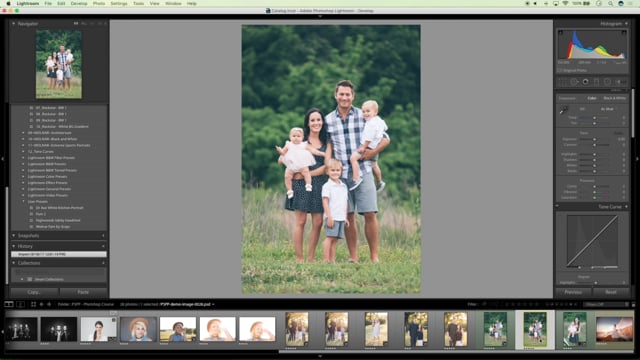640x360 pixels.
Task: Collapse the User Presets folder
Action: [23, 202]
